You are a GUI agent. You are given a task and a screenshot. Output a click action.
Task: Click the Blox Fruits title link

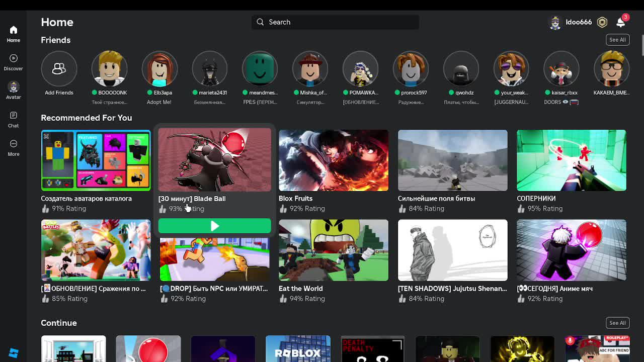tap(295, 199)
